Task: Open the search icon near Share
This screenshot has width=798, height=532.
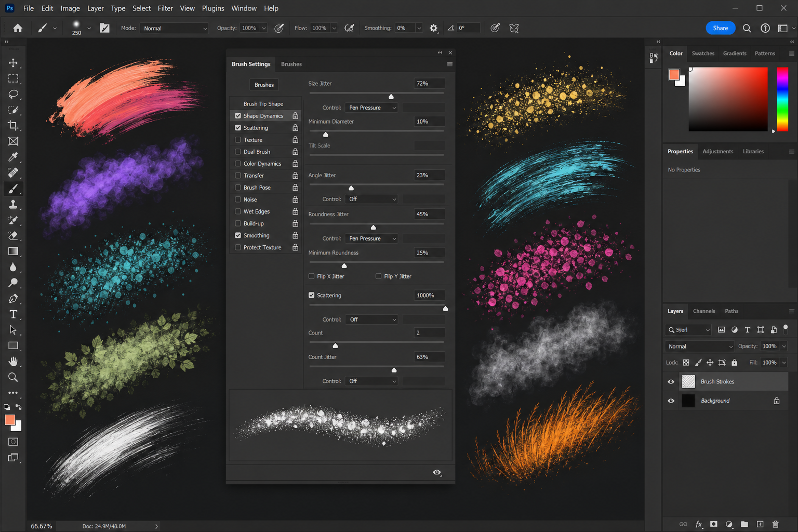Action: (747, 28)
